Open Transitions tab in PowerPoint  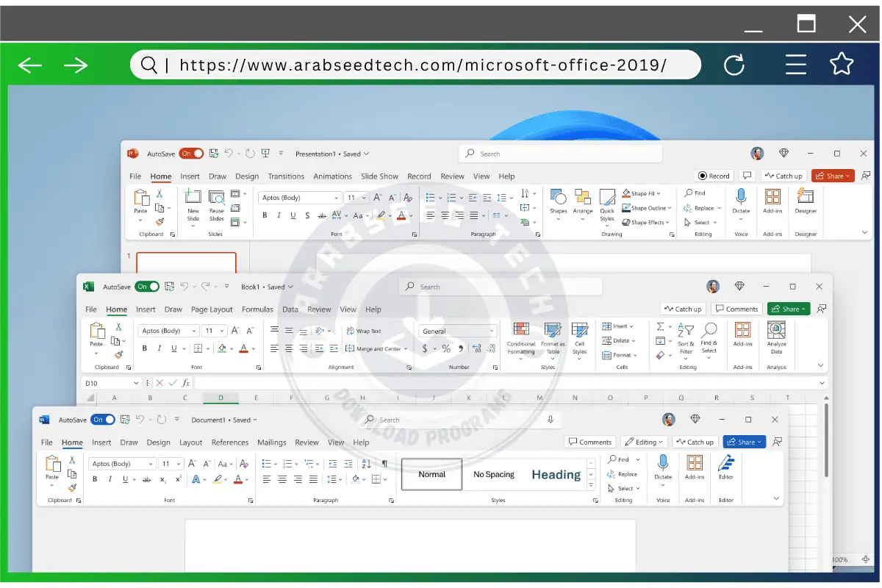point(286,176)
